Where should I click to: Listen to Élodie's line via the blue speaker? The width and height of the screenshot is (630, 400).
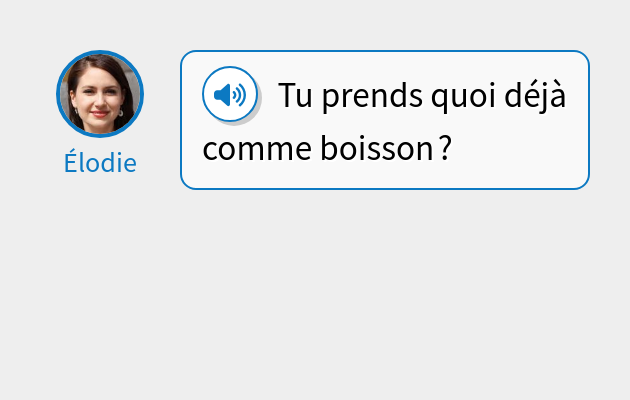[230, 95]
